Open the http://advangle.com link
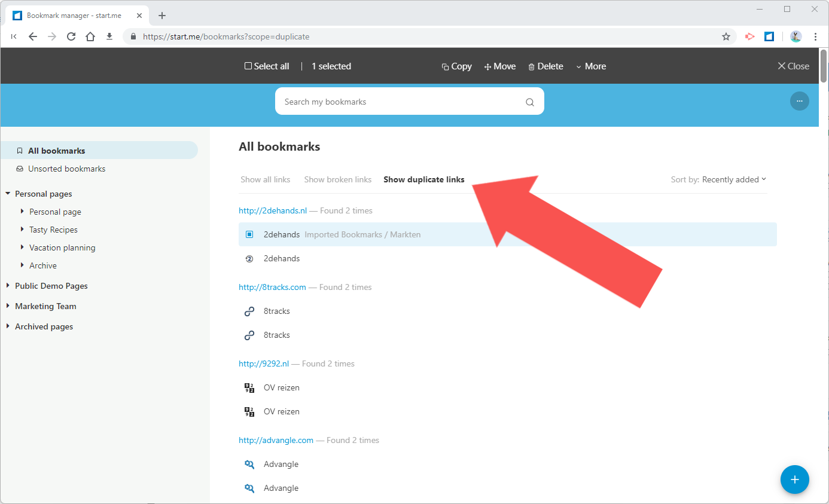The width and height of the screenshot is (829, 504). coord(276,440)
